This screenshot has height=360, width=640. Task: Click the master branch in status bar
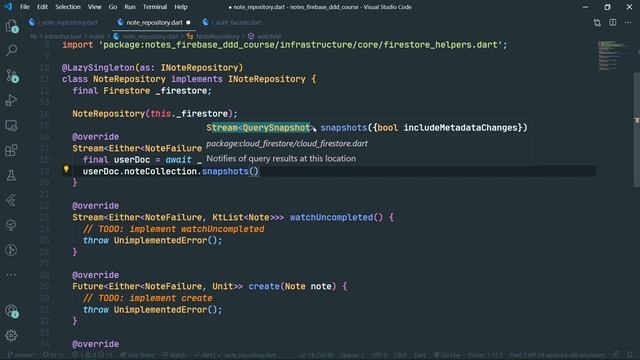pos(22,355)
